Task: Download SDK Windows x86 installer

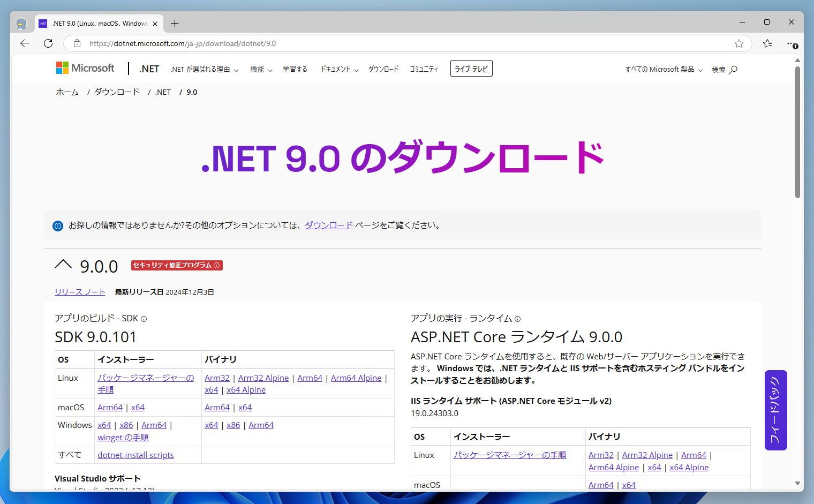Action: click(126, 425)
